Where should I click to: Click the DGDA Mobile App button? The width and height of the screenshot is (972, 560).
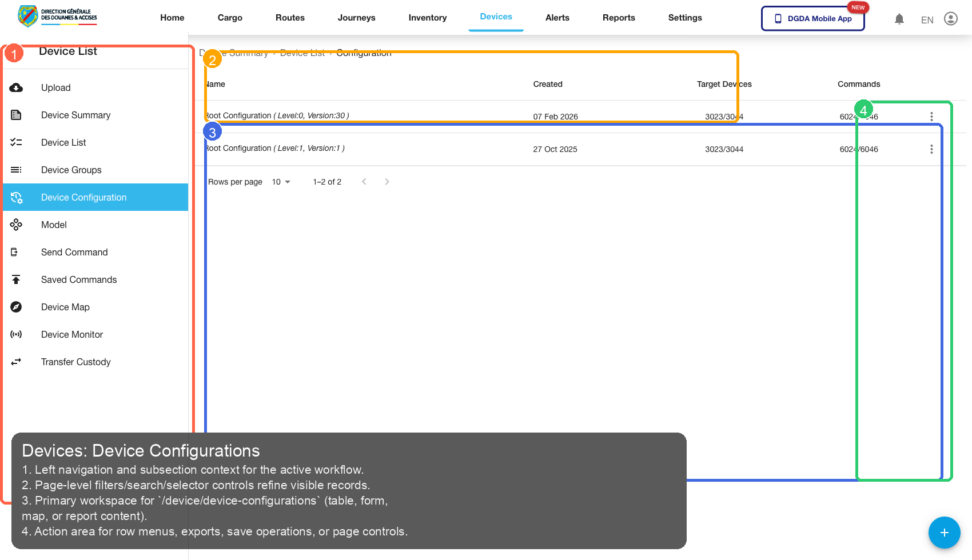(x=812, y=18)
